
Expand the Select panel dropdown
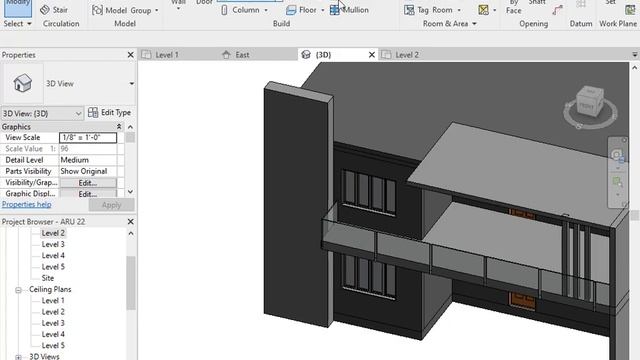[x=29, y=24]
